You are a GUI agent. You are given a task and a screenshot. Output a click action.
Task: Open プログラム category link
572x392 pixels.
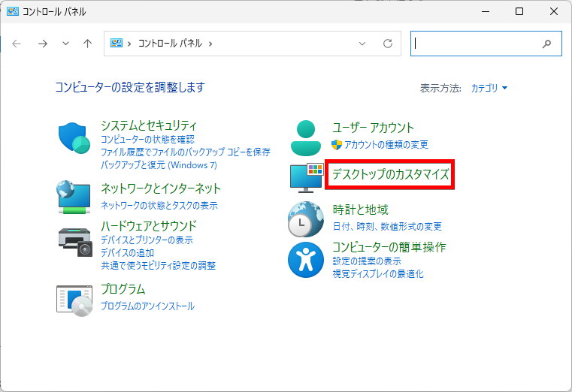click(x=123, y=289)
